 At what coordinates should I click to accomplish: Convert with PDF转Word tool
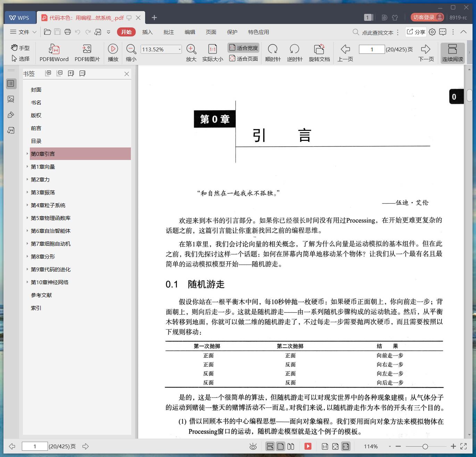[54, 53]
